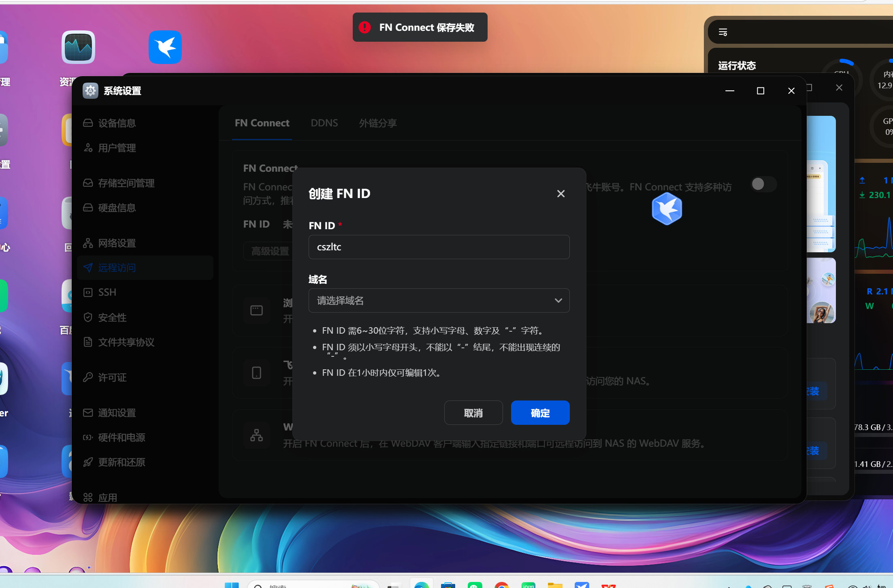Viewport: 893px width, 588px height.
Task: Launch the blue bird desktop app icon
Action: tap(165, 47)
